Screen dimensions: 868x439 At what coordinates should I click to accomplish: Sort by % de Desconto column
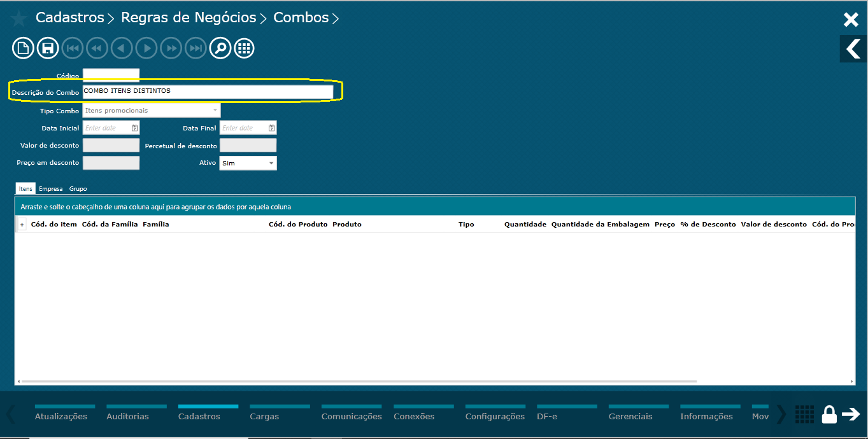pyautogui.click(x=708, y=225)
